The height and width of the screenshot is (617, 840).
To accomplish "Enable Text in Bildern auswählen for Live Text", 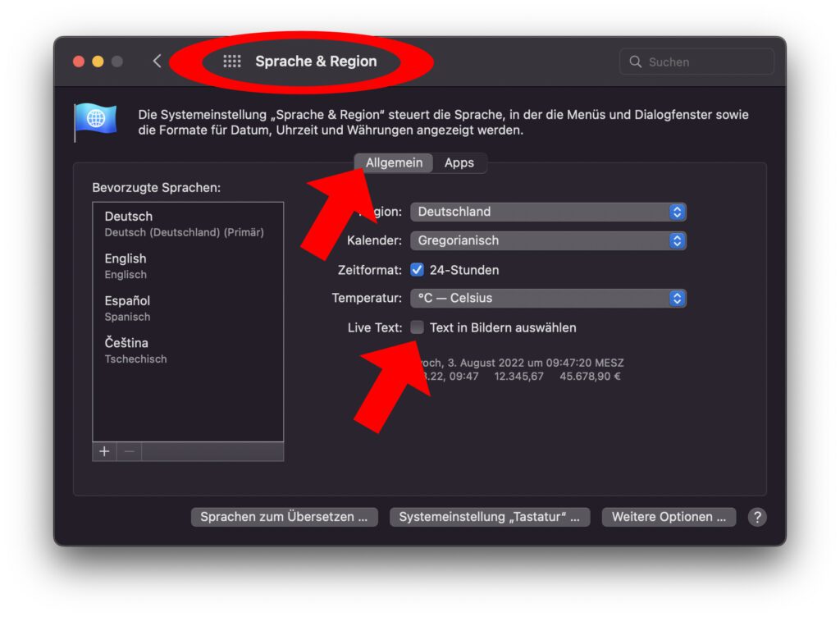I will (417, 327).
